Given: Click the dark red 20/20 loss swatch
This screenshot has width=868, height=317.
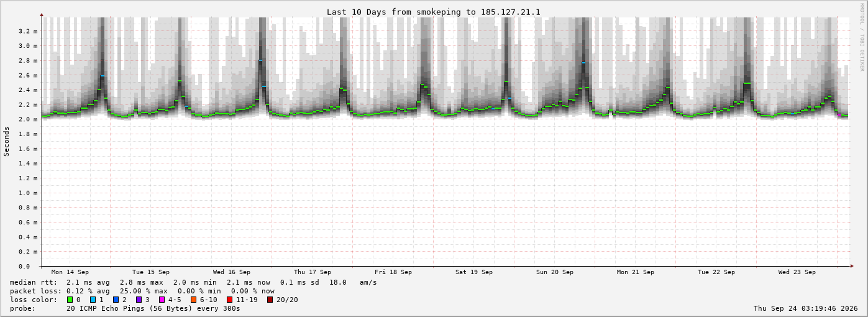Looking at the screenshot, I should (x=270, y=300).
